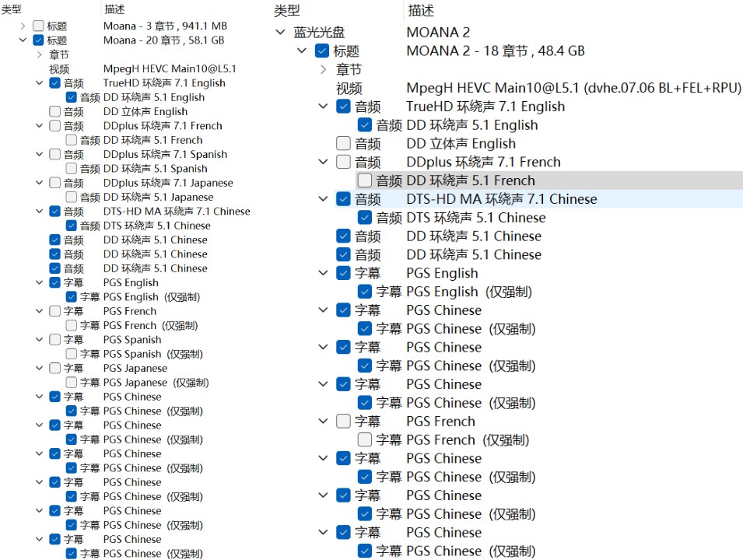Uncheck TrueHD 7.1 English audio in MOANA 2 pane
Viewport: 743px width, 560px height.
[343, 107]
